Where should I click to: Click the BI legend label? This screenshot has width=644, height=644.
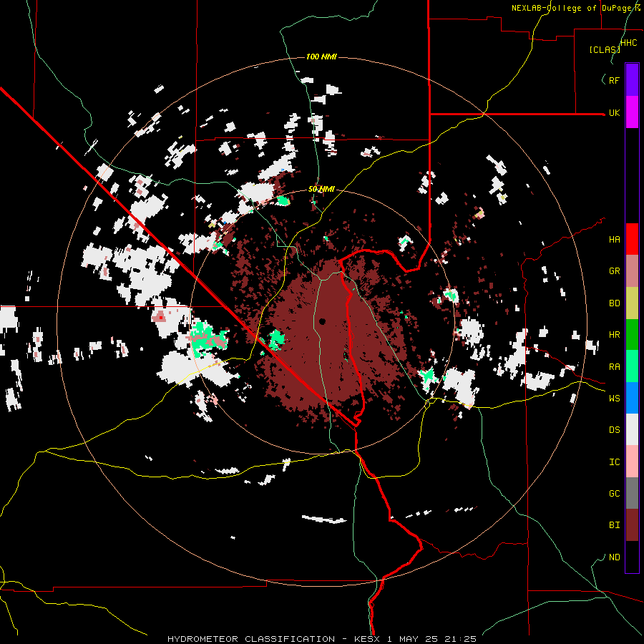614,525
